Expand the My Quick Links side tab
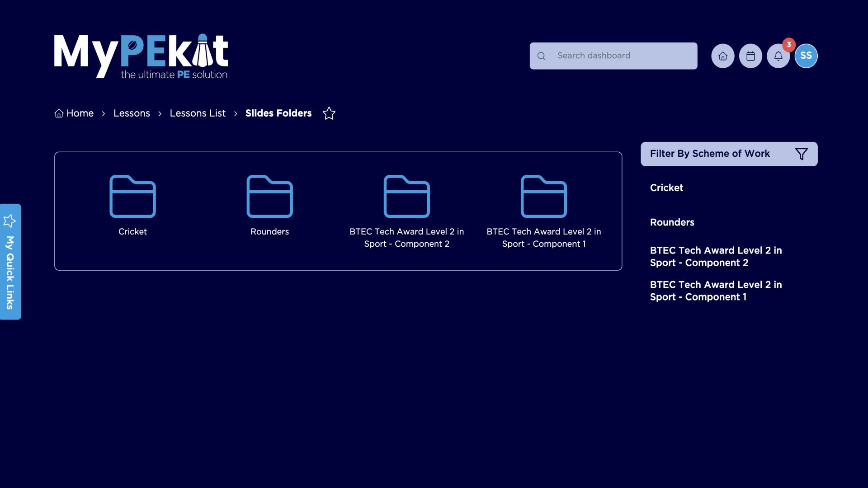Screen dimensions: 868x488 point(10,262)
